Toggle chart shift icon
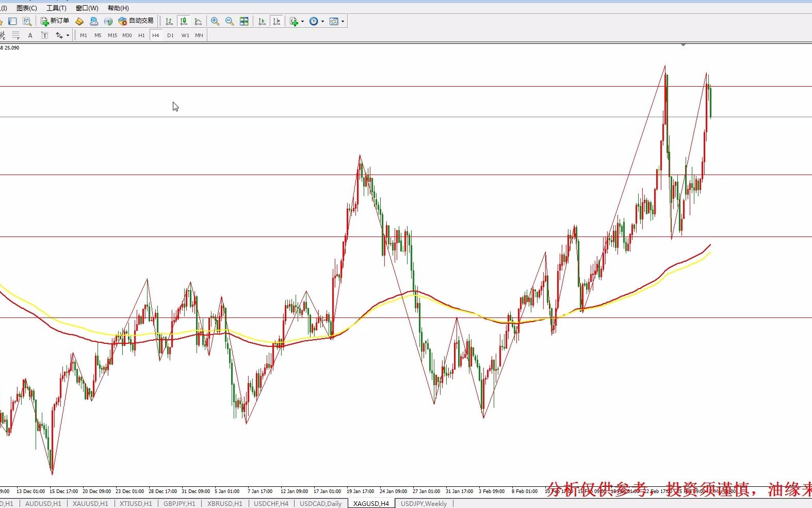The height and width of the screenshot is (508, 812). tap(277, 21)
